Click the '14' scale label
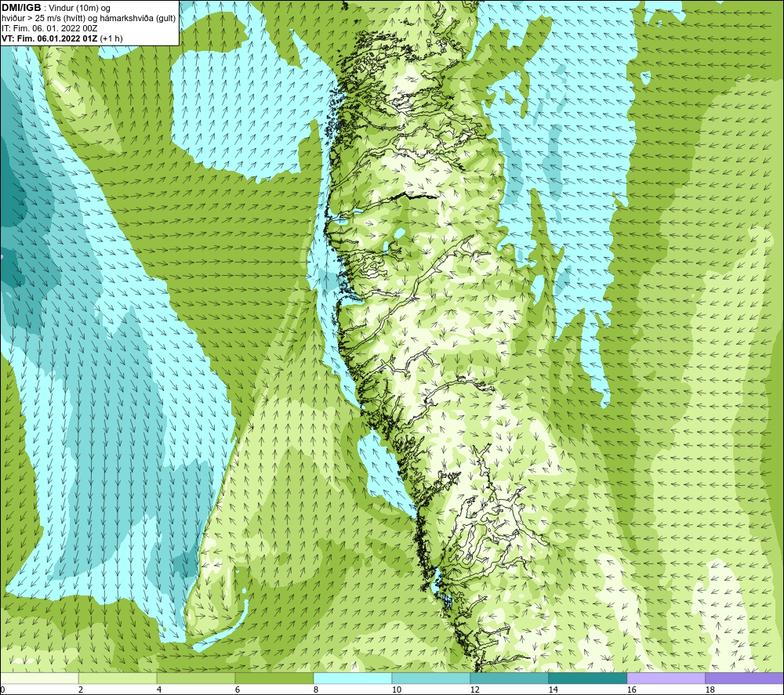Image resolution: width=784 pixels, height=695 pixels. (553, 690)
